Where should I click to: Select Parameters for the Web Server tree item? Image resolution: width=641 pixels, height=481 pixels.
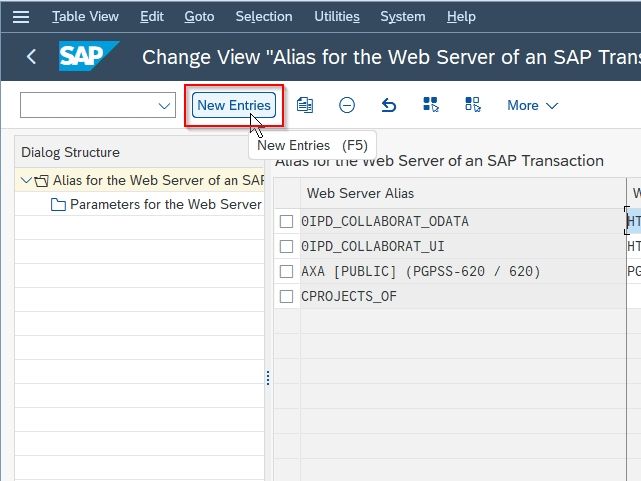tap(166, 204)
